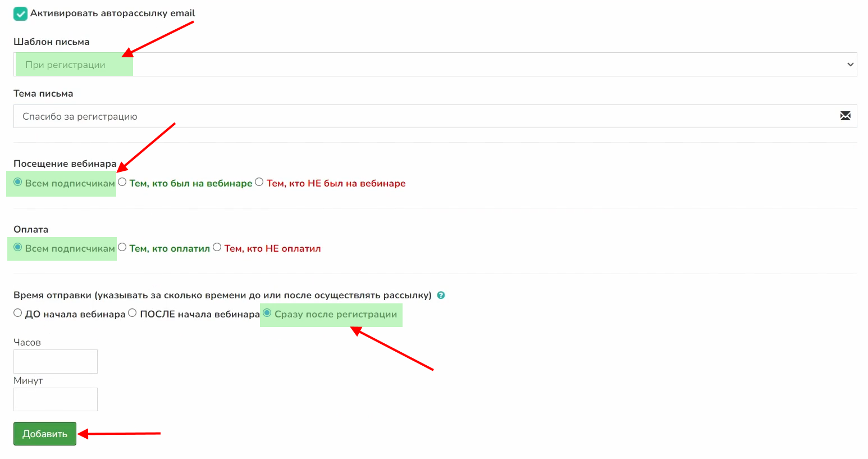Select Тем, кто НЕ был на вебинаре
The image size is (868, 459).
(259, 182)
